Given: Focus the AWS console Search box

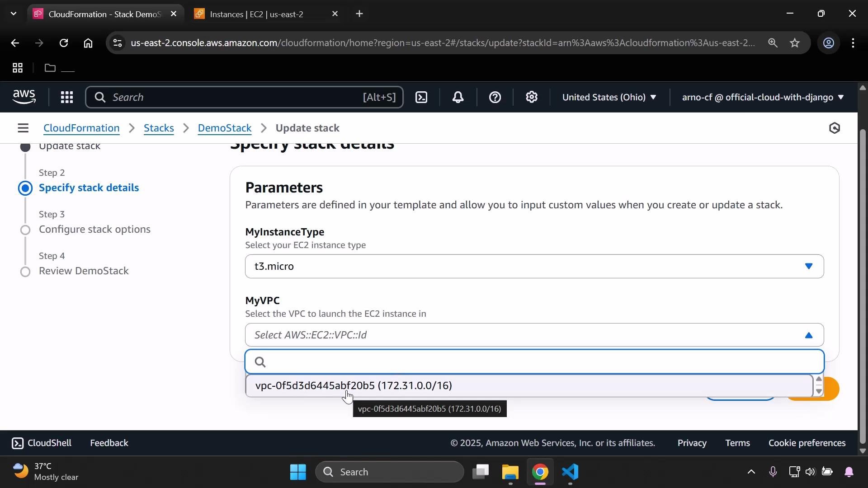Looking at the screenshot, I should (244, 97).
